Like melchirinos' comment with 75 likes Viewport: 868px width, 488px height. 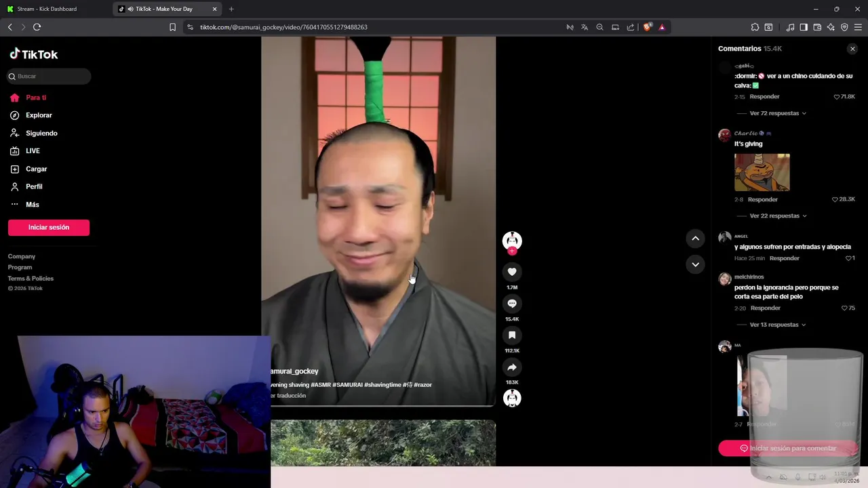tap(844, 308)
